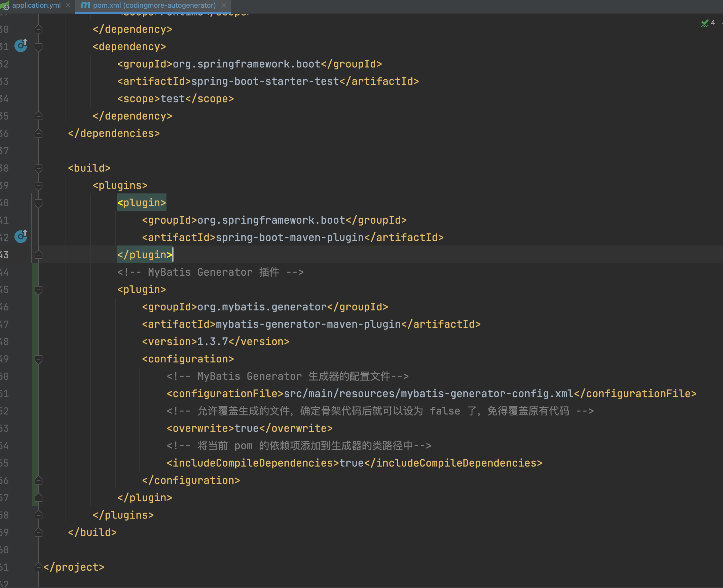This screenshot has width=723, height=588.
Task: Collapse the configuration element fold marker
Action: point(39,359)
